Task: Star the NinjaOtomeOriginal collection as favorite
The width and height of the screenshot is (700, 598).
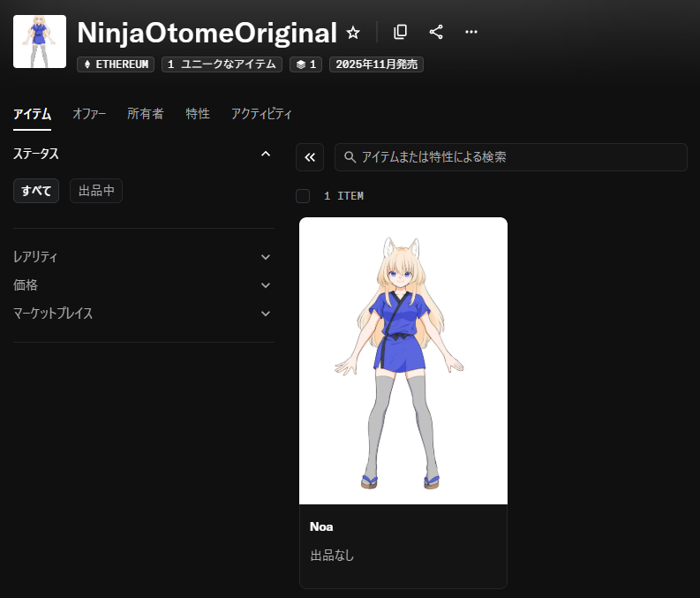Action: [x=353, y=33]
